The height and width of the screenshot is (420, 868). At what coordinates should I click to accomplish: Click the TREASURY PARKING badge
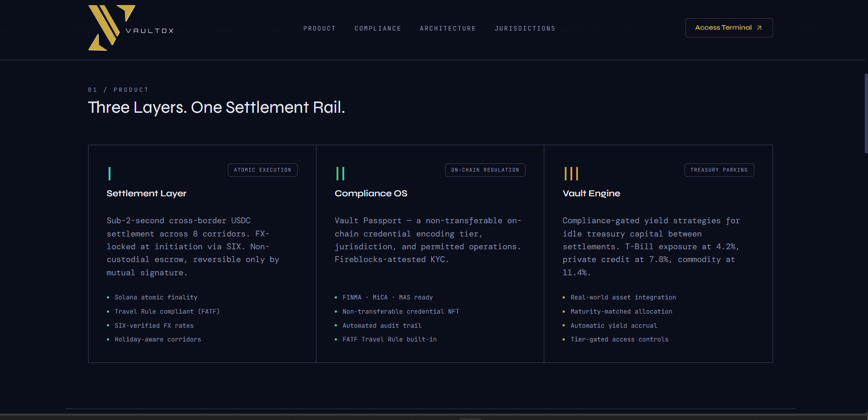pos(719,170)
